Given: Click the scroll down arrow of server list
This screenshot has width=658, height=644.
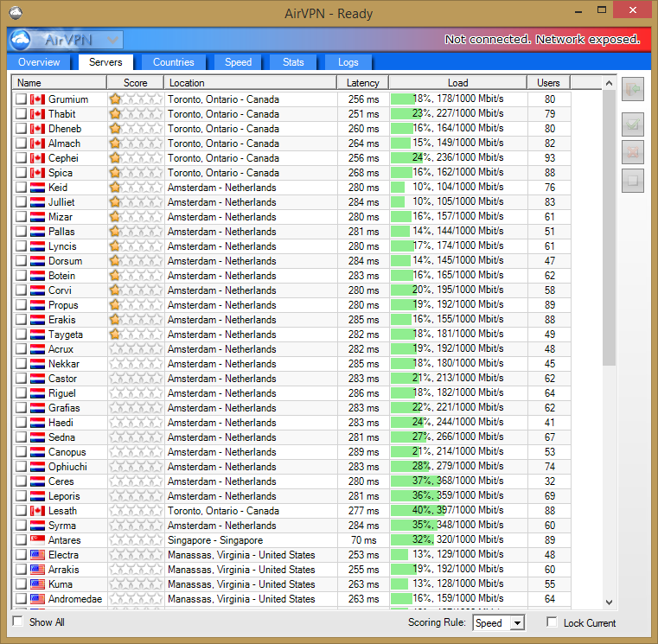Looking at the screenshot, I should (x=609, y=602).
